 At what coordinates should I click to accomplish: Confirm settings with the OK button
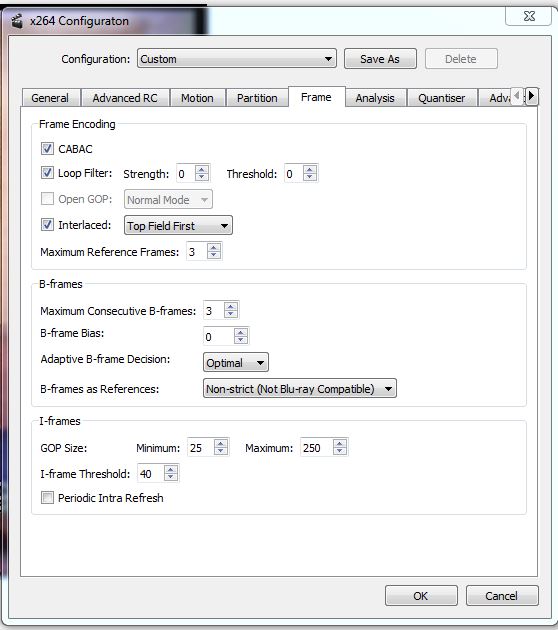click(421, 596)
